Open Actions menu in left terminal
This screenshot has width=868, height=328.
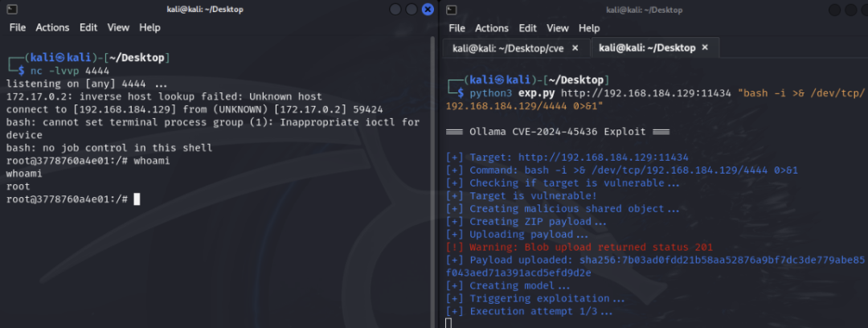(x=52, y=27)
